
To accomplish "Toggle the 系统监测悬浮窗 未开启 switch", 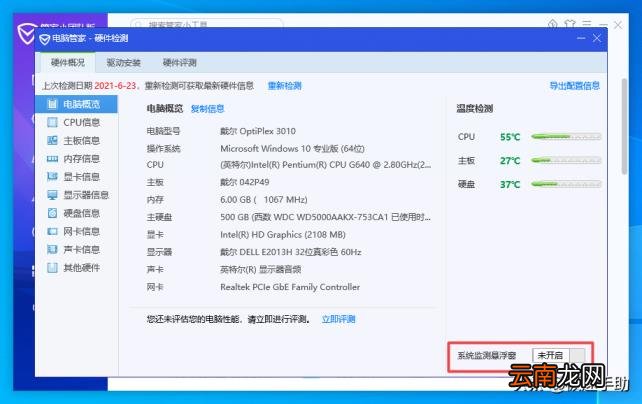I will [558, 355].
